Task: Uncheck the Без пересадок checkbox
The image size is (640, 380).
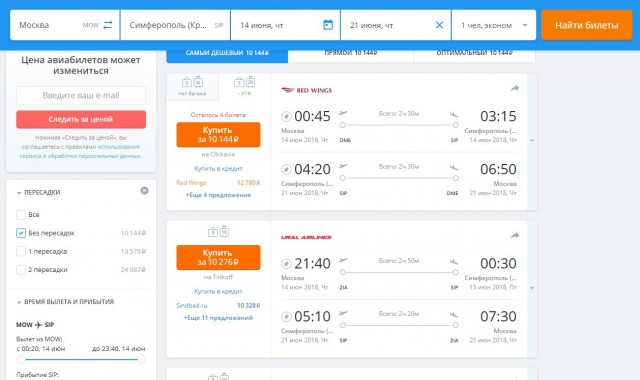Action: click(21, 233)
